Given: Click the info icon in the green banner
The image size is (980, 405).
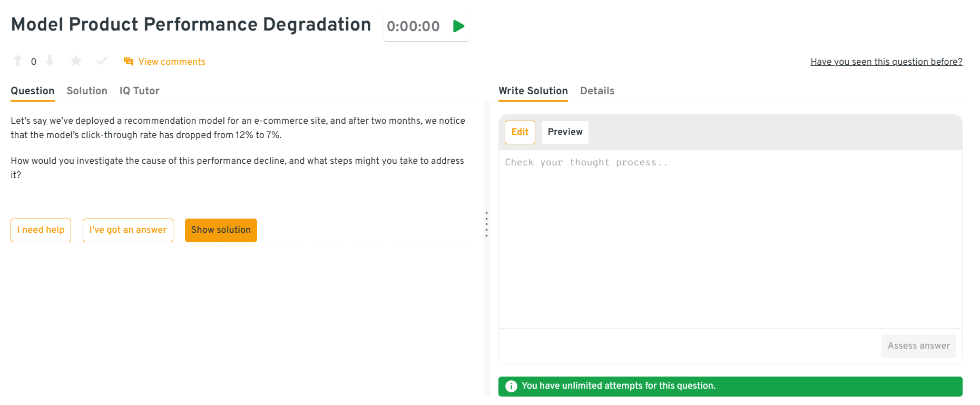Looking at the screenshot, I should click(511, 386).
